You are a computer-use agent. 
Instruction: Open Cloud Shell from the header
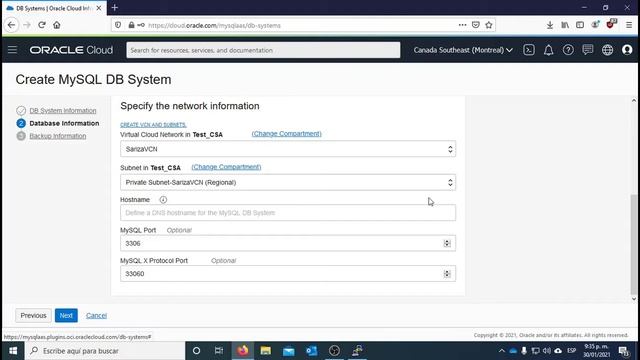click(x=529, y=50)
